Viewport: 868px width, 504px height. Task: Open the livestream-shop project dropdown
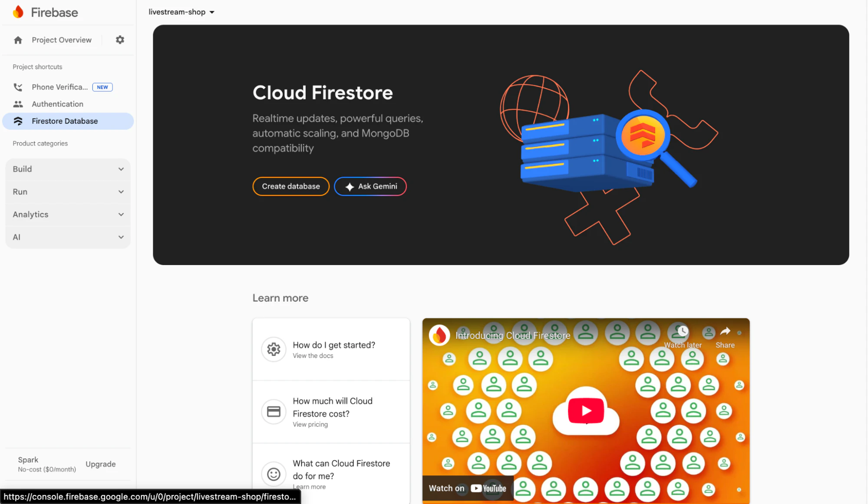point(182,12)
